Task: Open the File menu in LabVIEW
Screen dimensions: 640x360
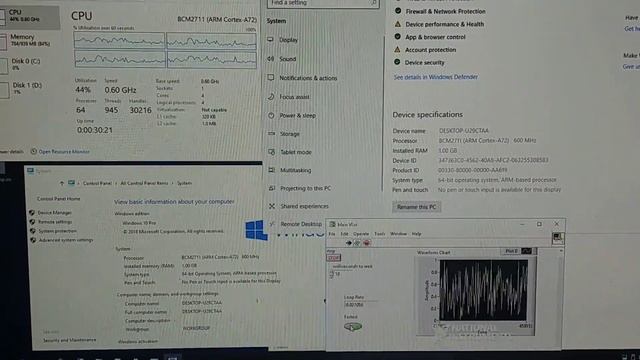Action: click(332, 234)
